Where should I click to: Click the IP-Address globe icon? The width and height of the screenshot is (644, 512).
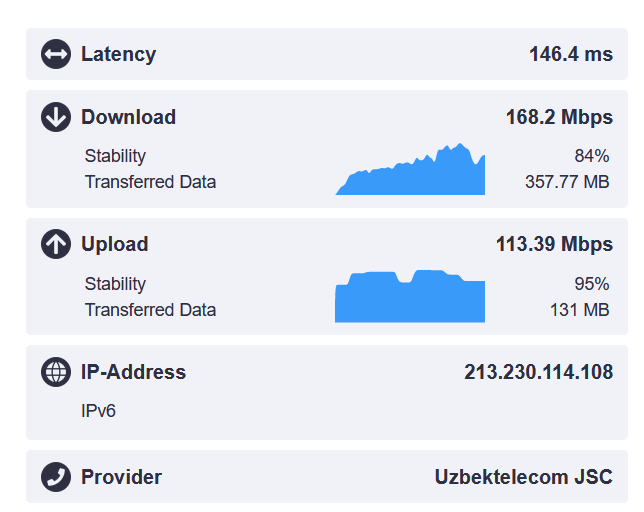(x=56, y=372)
